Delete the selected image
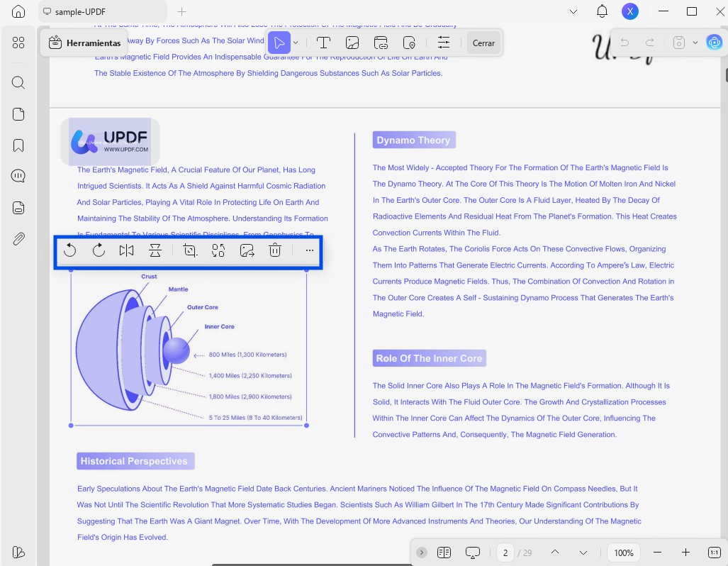This screenshot has width=728, height=566. 275,250
